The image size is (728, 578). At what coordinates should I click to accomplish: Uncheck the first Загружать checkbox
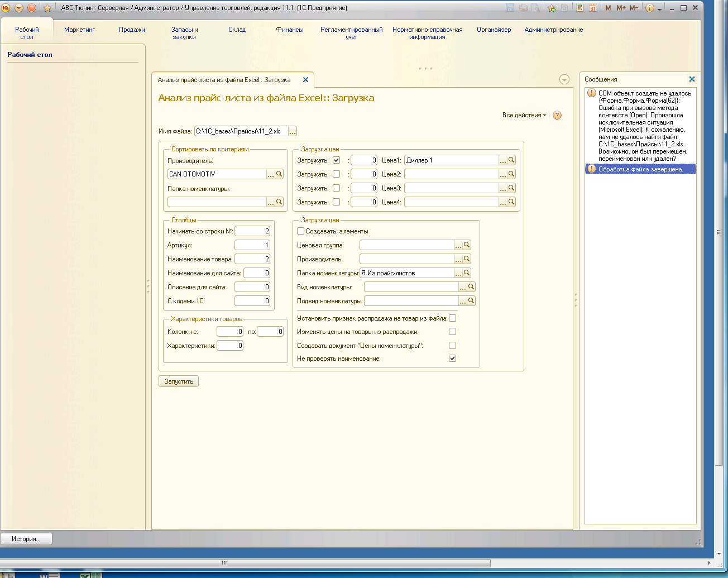[336, 160]
